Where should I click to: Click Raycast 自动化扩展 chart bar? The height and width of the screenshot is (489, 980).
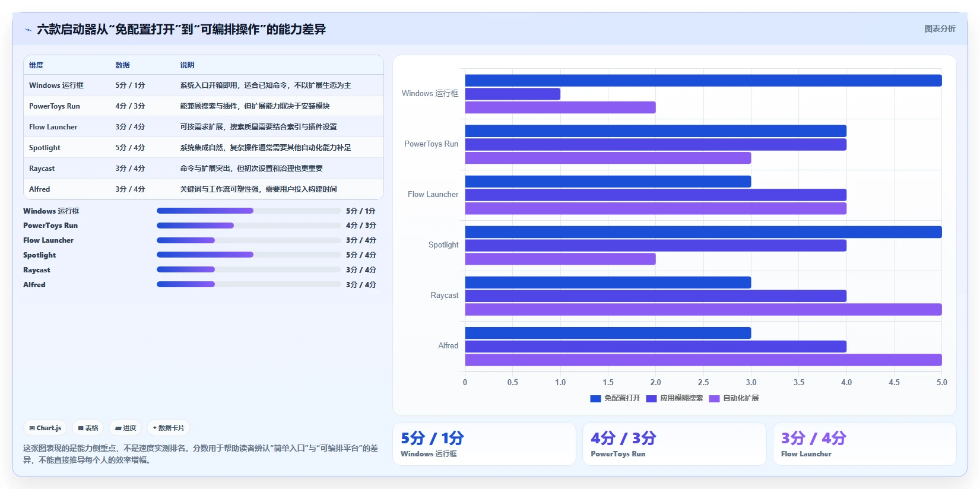703,309
